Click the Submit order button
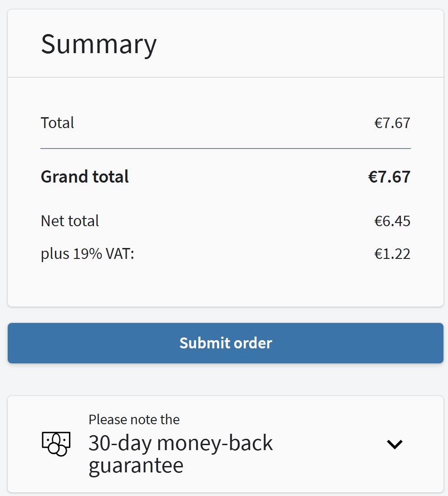The image size is (448, 496). [x=226, y=343]
